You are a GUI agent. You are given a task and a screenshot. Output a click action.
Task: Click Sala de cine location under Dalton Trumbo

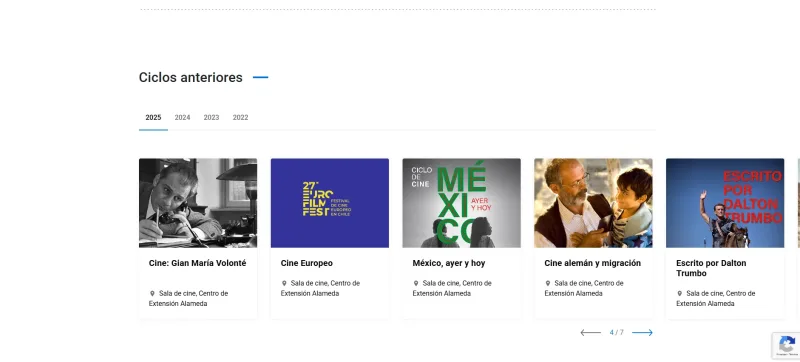(716, 298)
